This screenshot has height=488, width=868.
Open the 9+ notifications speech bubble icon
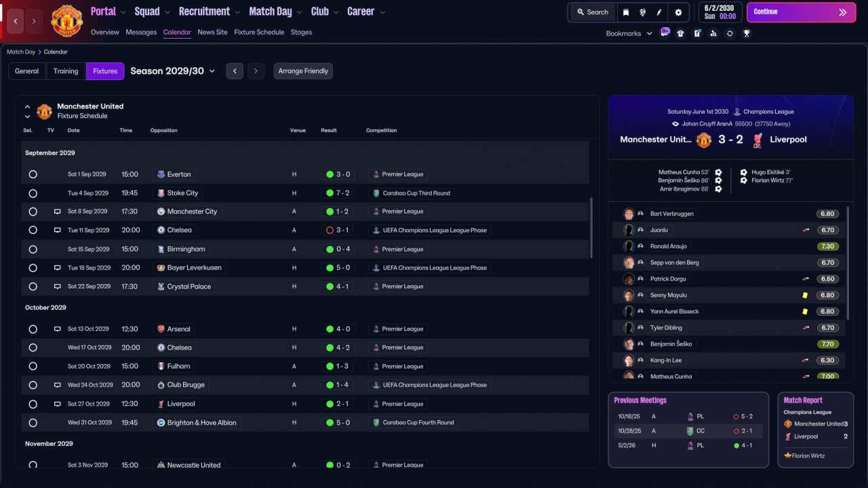point(665,32)
